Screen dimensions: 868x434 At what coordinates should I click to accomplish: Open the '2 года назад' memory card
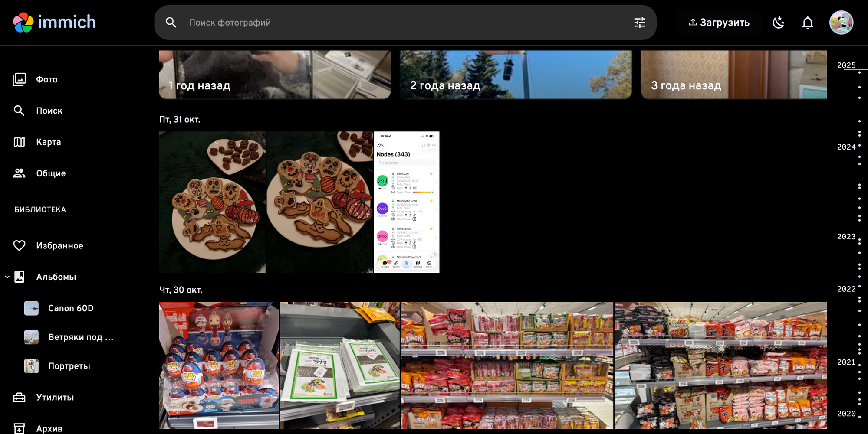pos(515,75)
